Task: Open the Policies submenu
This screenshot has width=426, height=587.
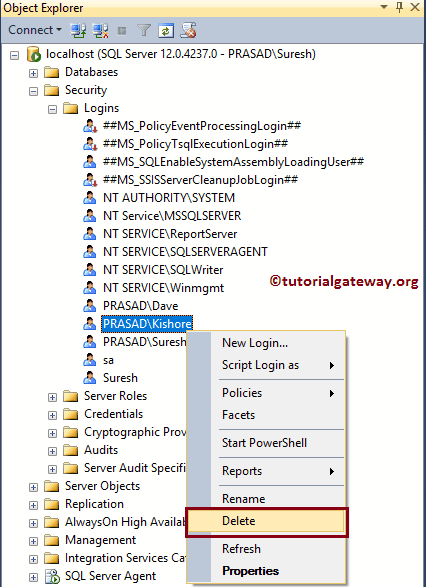Action: tap(265, 393)
